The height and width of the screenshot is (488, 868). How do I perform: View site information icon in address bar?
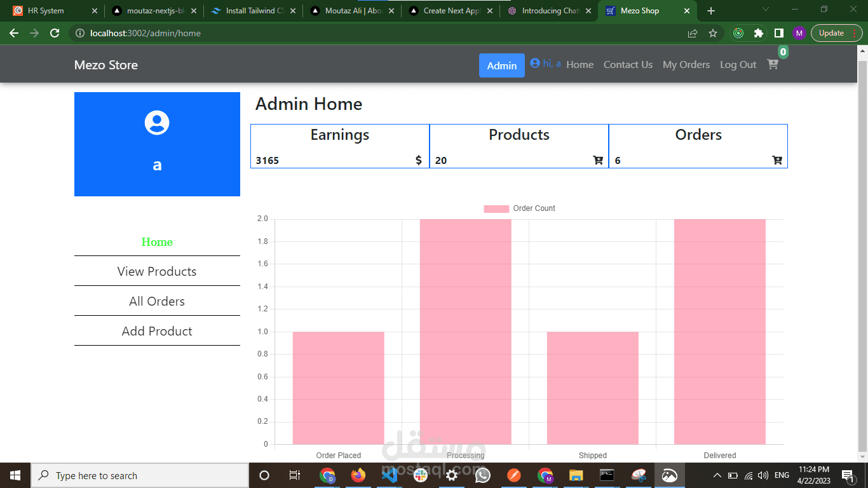(79, 33)
